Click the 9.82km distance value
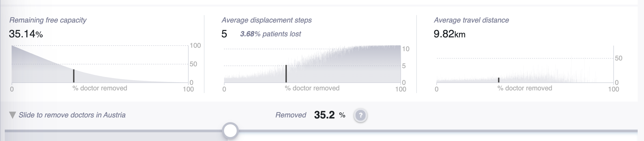The image size is (644, 141). tap(450, 34)
